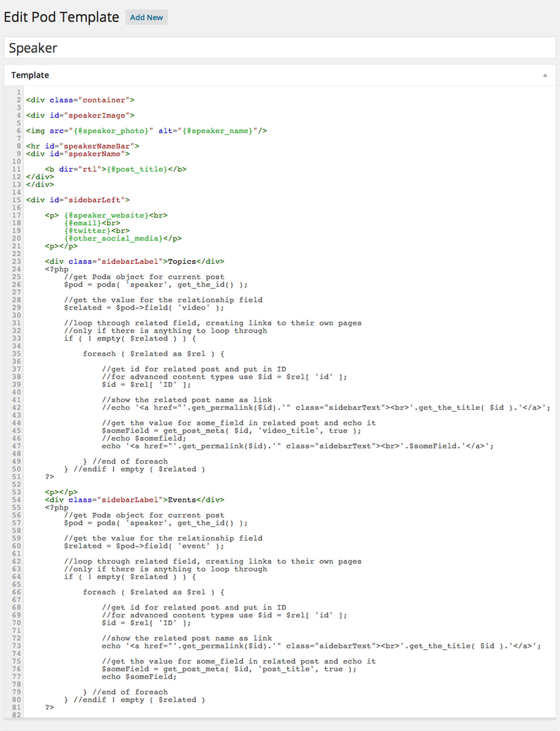This screenshot has width=560, height=731.
Task: Click the echo get_the_title( $id ) line
Action: click(x=321, y=646)
